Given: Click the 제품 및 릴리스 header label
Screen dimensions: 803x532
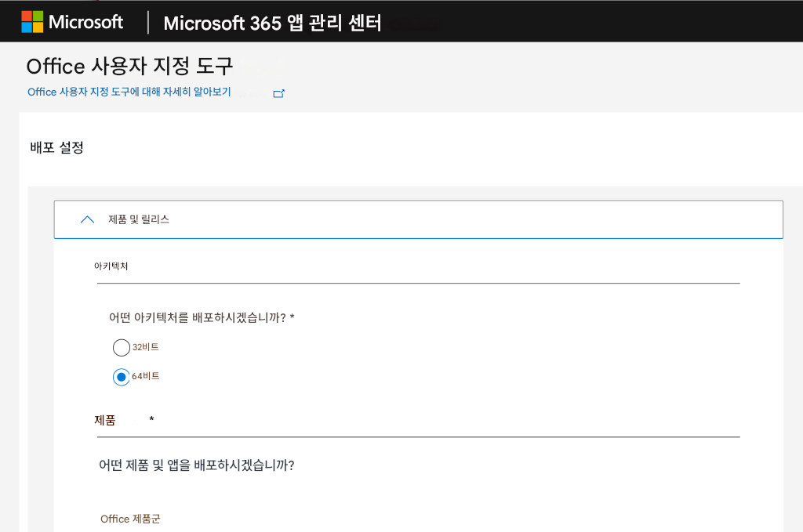Looking at the screenshot, I should pyautogui.click(x=139, y=219).
